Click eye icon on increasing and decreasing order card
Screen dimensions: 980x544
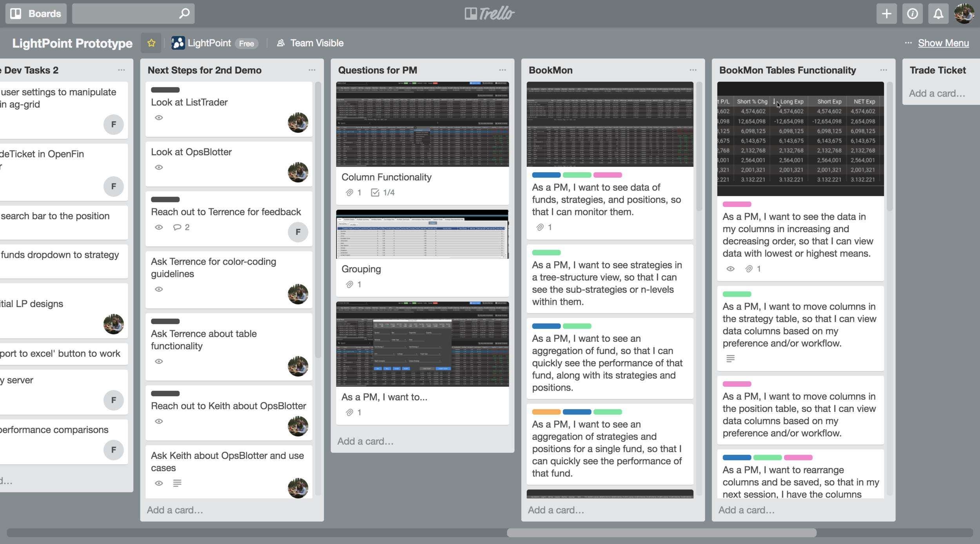click(x=730, y=269)
